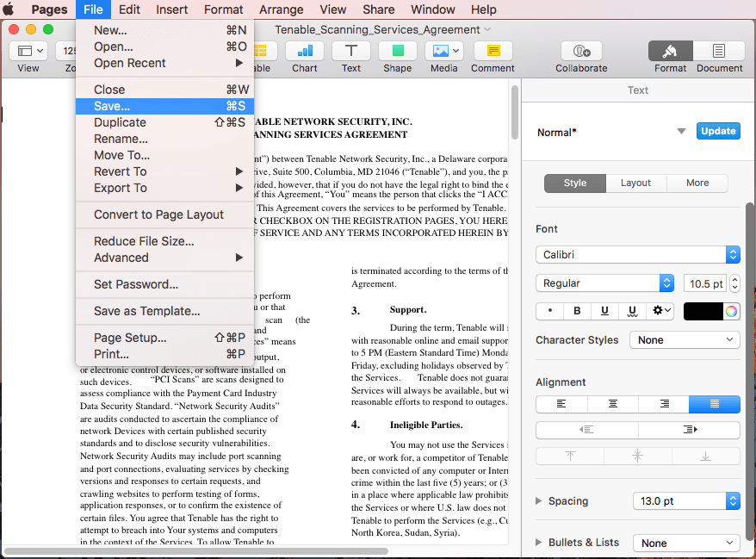Open the Apple menu
This screenshot has height=559, width=756.
point(9,9)
